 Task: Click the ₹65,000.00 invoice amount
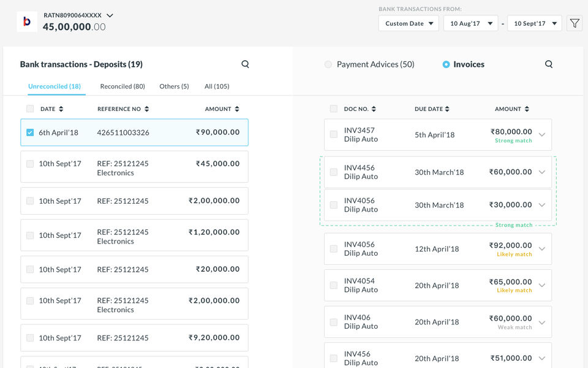(510, 282)
